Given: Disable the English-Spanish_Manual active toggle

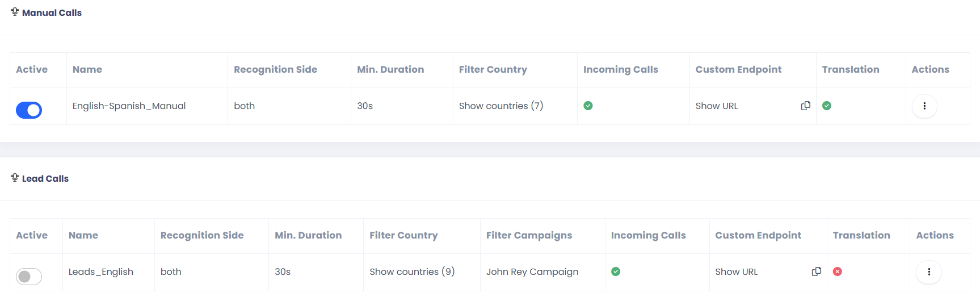Looking at the screenshot, I should click(29, 110).
